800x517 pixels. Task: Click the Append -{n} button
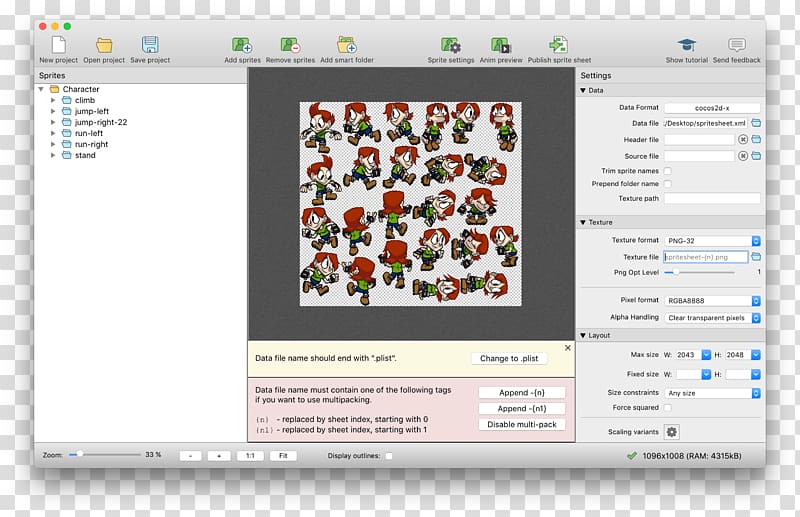pyautogui.click(x=521, y=392)
